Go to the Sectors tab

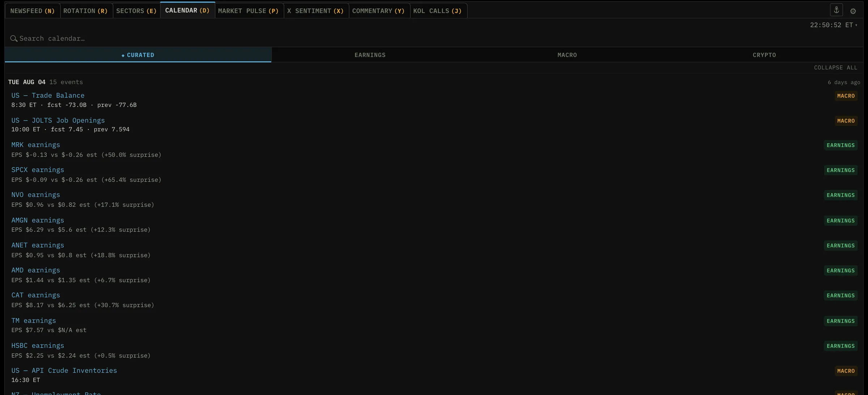click(136, 11)
